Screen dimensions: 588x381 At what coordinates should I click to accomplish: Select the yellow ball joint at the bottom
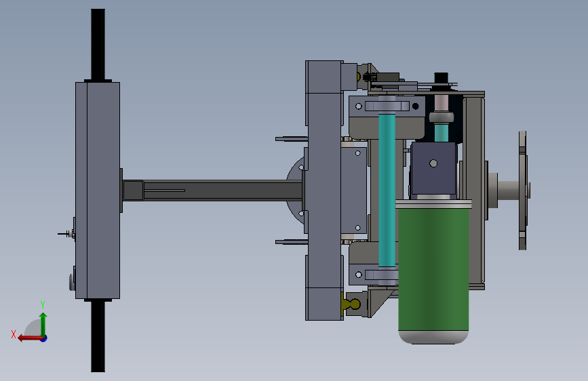[351, 303]
